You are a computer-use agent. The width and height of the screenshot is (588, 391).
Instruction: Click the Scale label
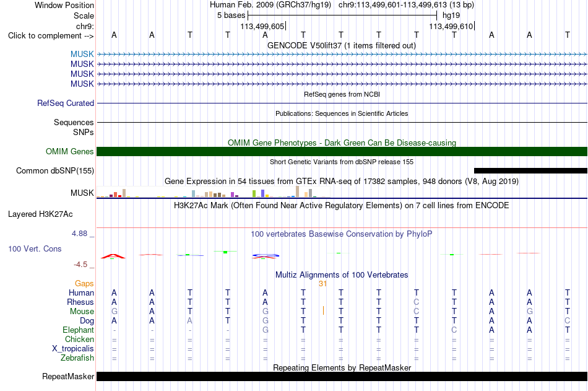(84, 15)
